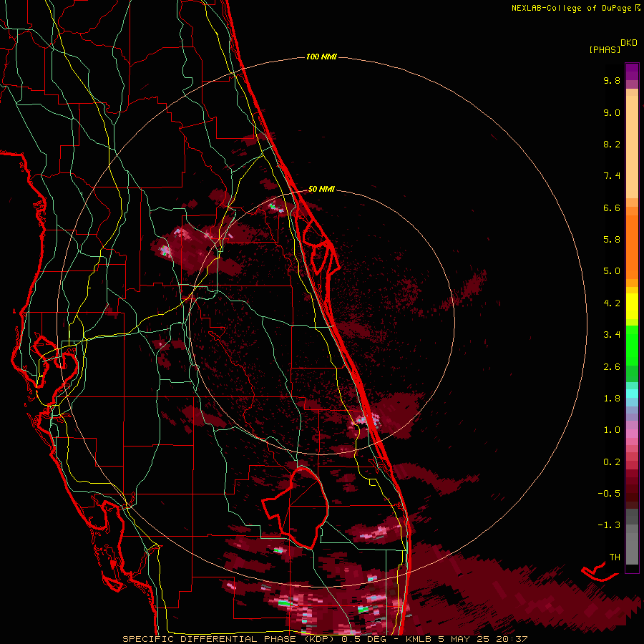Pick the cyan band on the color bar
This screenshot has height=644, width=644.
pyautogui.click(x=632, y=394)
